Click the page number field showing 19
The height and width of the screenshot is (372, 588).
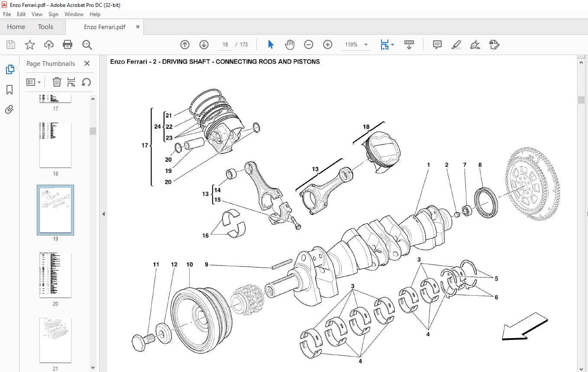click(225, 45)
